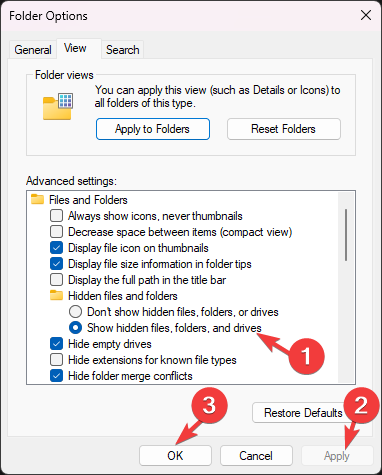
Task: Select the Hidden files and folders label
Action: tap(123, 296)
